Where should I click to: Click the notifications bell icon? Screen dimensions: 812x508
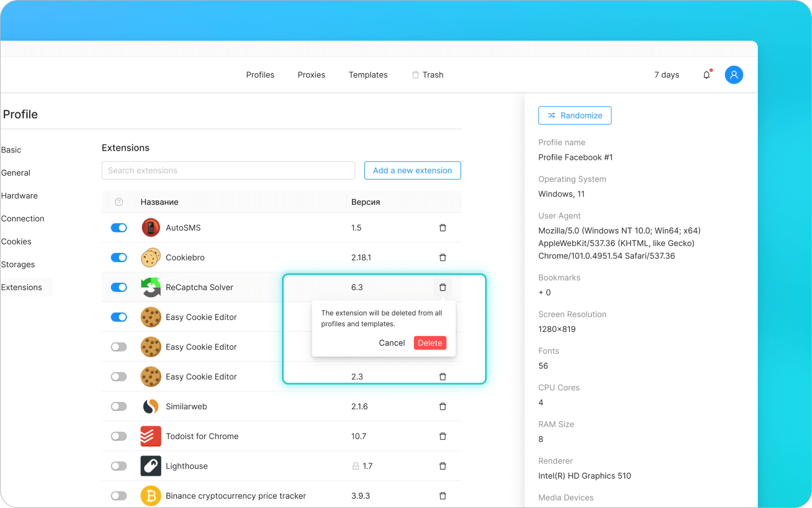pyautogui.click(x=707, y=75)
